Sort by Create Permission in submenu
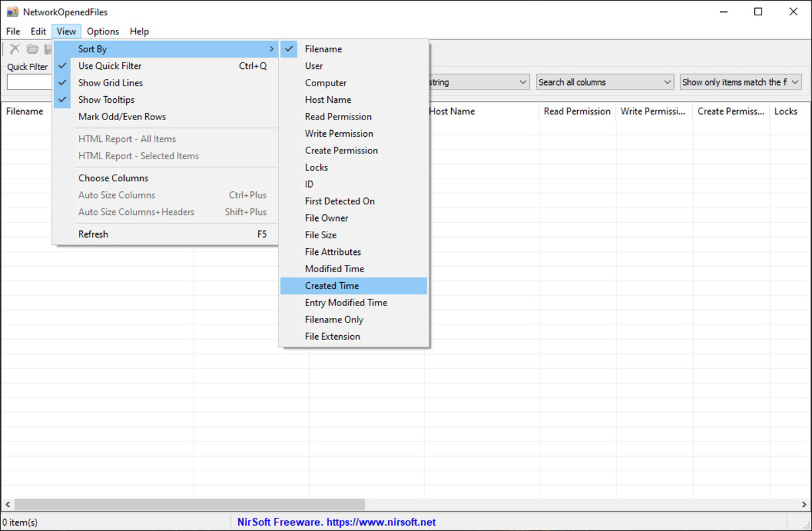 (354, 151)
